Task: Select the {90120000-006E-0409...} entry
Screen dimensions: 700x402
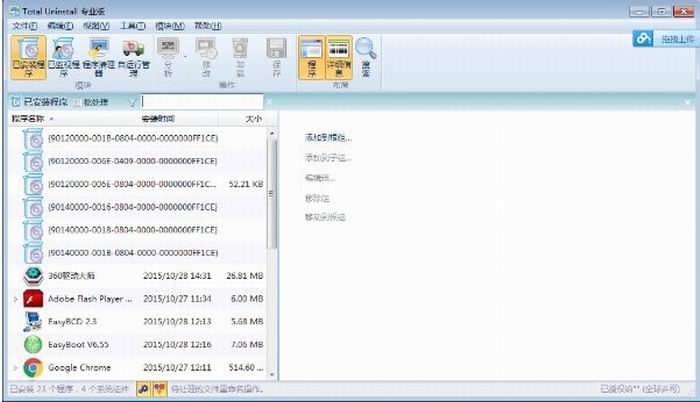Action: click(x=138, y=161)
